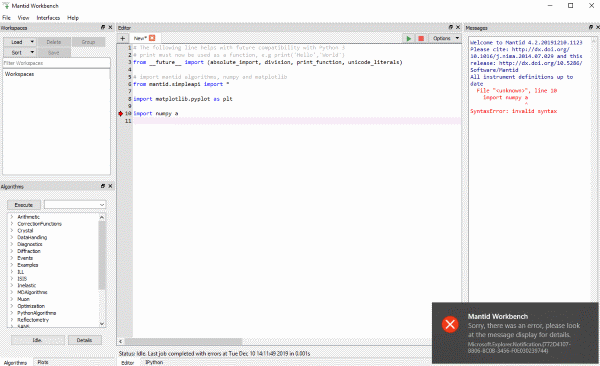
Task: Add a new editor tab with the plus icon
Action: click(122, 38)
